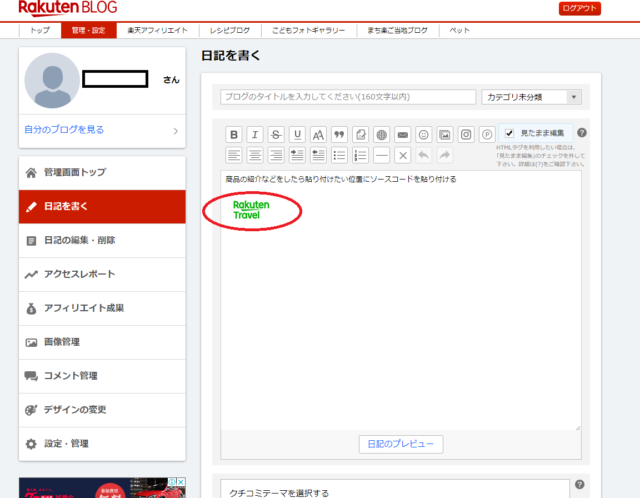Open the トップ tab
Image resolution: width=640 pixels, height=498 pixels.
click(x=40, y=30)
